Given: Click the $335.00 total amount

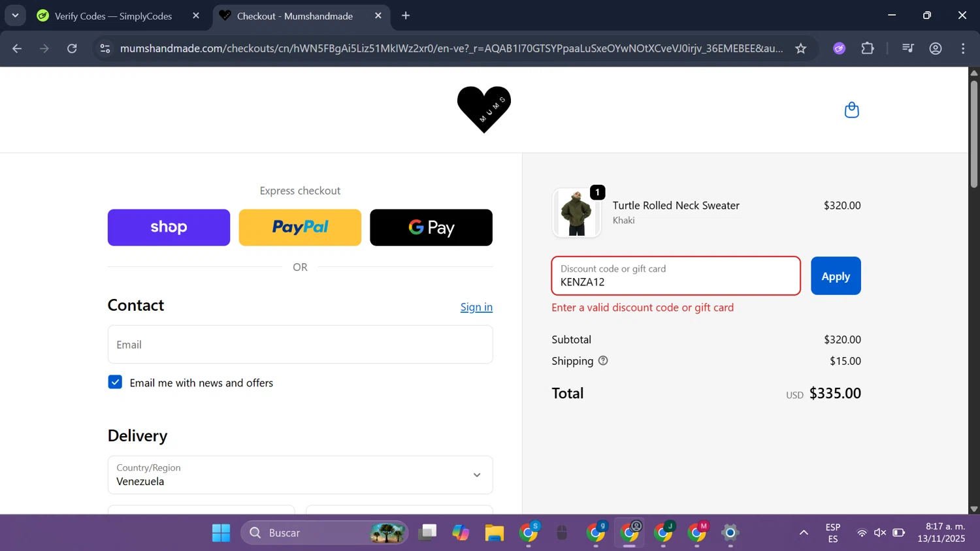Looking at the screenshot, I should (x=835, y=393).
